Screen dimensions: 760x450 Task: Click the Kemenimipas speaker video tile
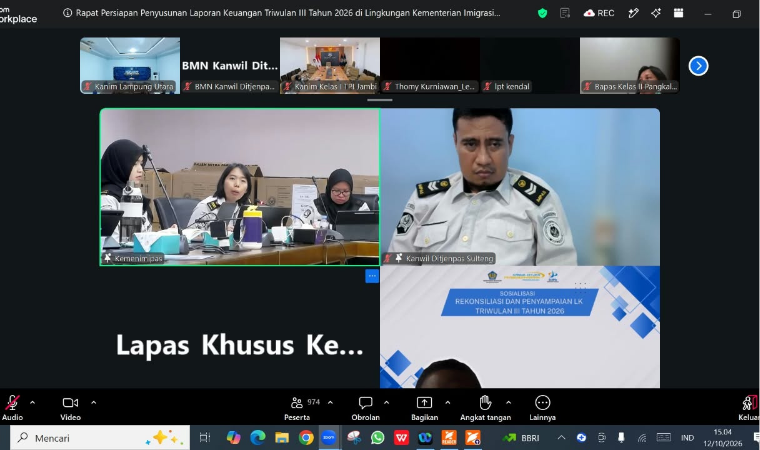click(240, 187)
